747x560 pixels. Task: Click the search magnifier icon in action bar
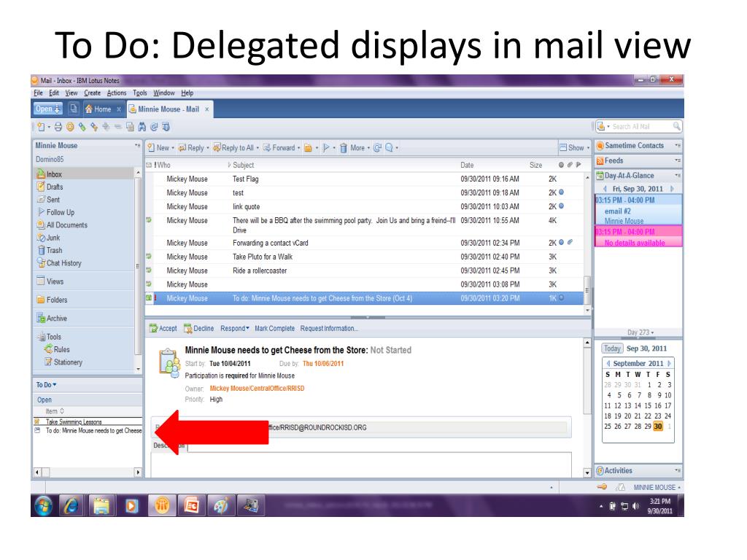(389, 148)
